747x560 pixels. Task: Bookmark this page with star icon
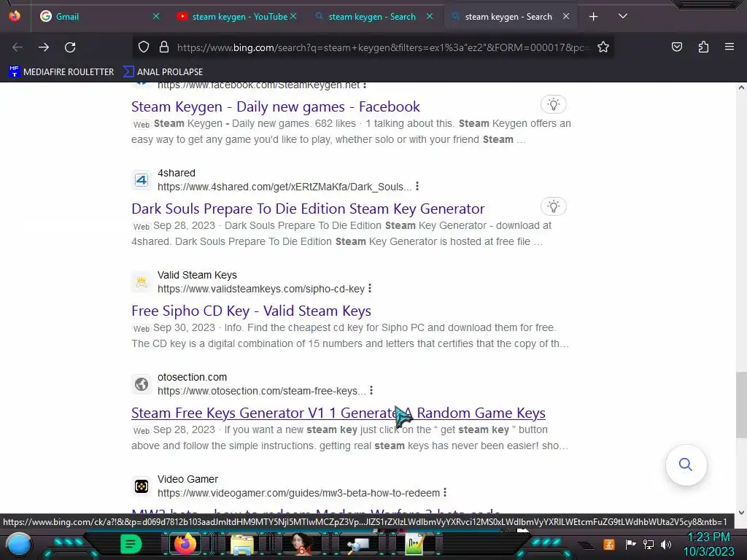pos(603,47)
